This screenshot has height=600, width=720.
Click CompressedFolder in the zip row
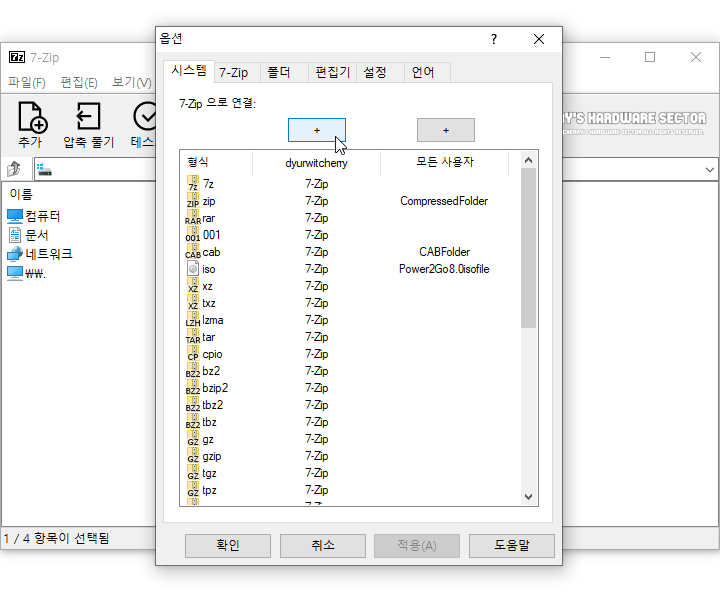pyautogui.click(x=444, y=201)
